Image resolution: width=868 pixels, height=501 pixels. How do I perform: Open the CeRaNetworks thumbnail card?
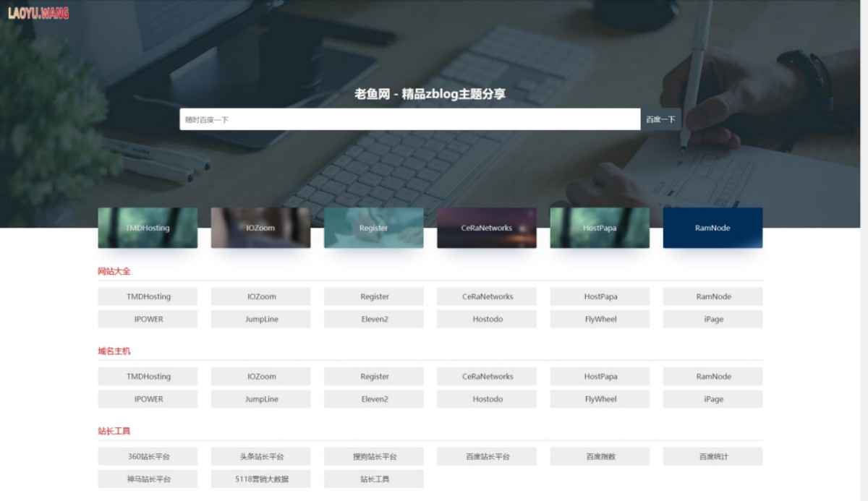pos(487,228)
